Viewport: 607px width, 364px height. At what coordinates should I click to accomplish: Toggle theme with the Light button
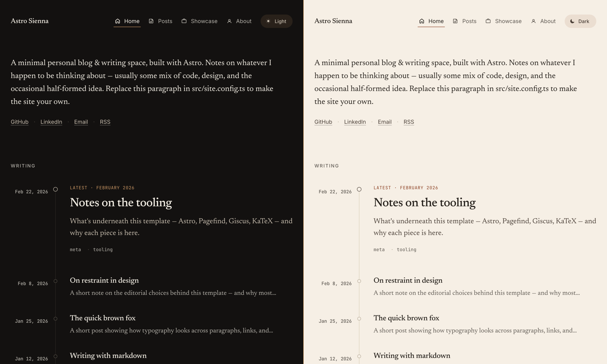(x=277, y=21)
